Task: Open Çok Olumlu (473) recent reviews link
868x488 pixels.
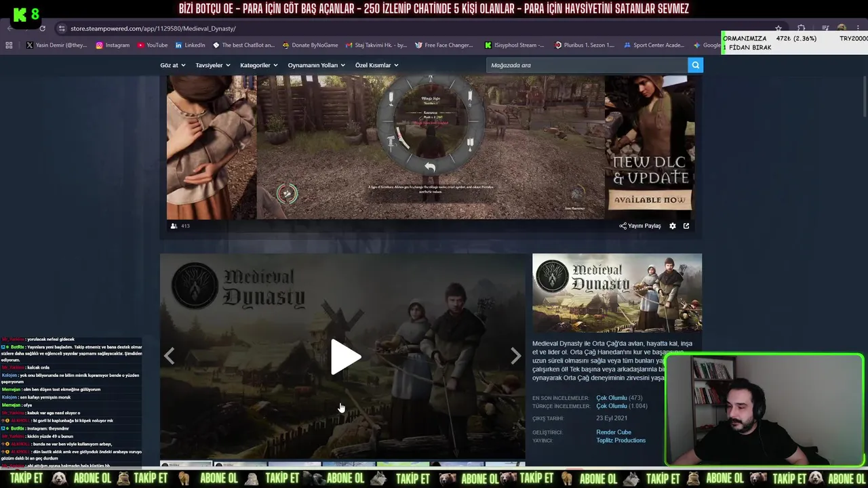Action: point(619,398)
